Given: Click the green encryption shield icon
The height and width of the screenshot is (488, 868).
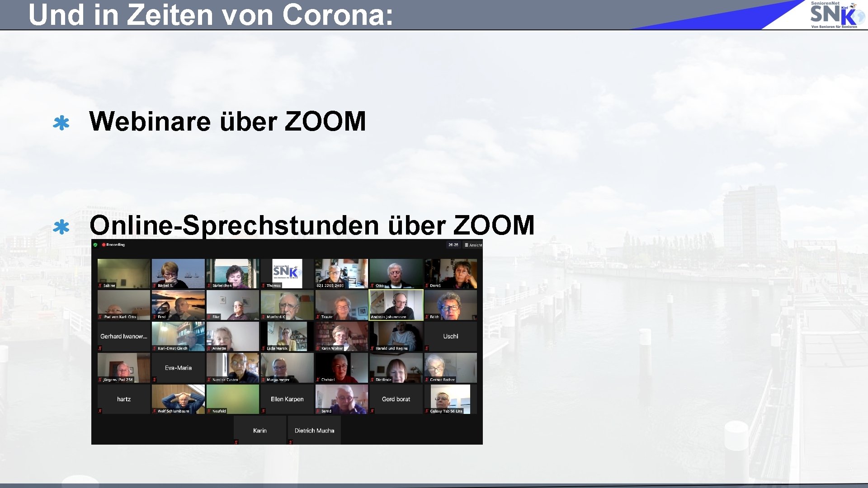Looking at the screenshot, I should point(95,245).
